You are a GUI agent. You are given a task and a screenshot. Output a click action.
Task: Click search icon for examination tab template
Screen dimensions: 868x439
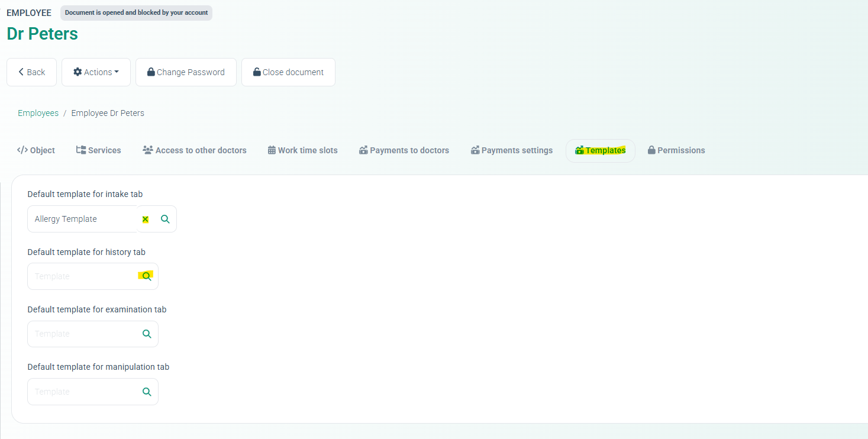coord(147,334)
